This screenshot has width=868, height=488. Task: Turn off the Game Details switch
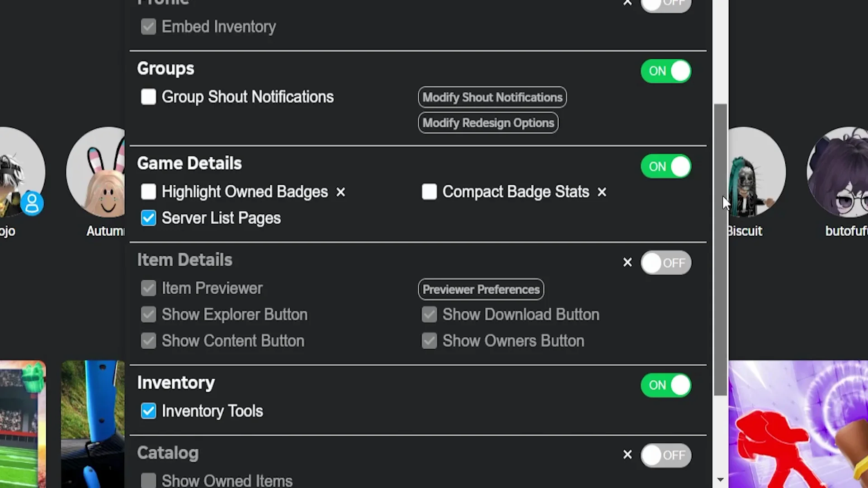[666, 166]
